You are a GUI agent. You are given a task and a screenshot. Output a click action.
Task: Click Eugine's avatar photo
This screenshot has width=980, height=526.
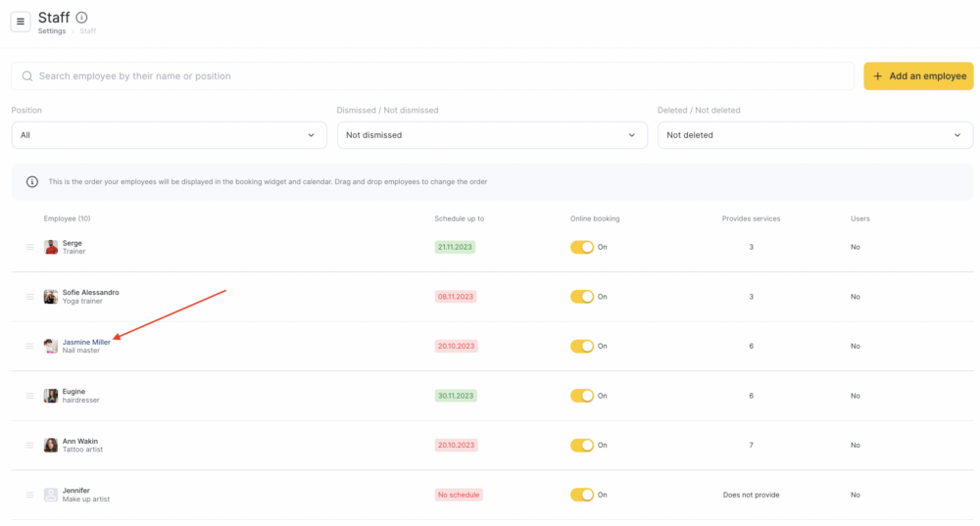coord(51,396)
